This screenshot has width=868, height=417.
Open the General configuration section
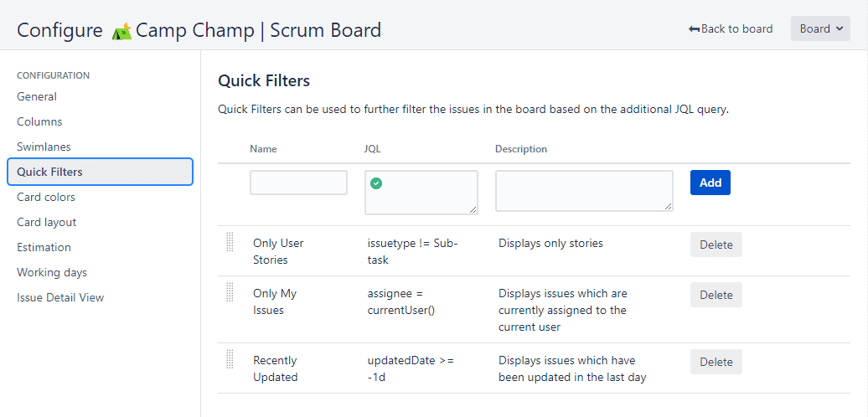click(x=37, y=97)
